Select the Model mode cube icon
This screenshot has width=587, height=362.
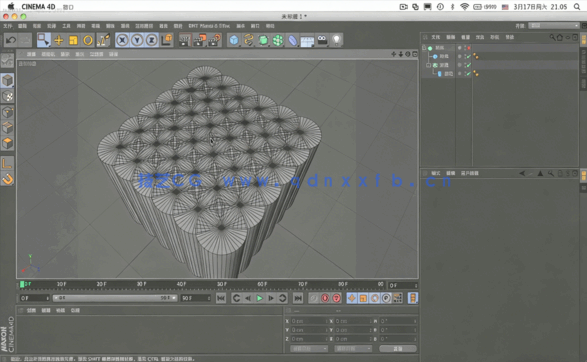[7, 80]
